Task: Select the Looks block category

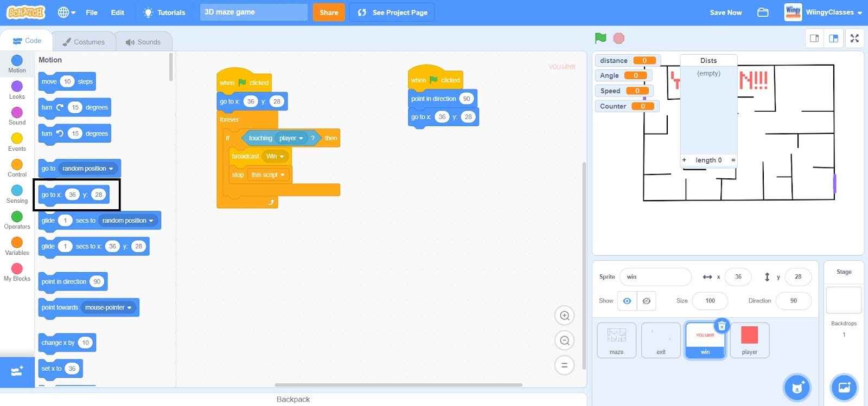Action: tap(17, 90)
